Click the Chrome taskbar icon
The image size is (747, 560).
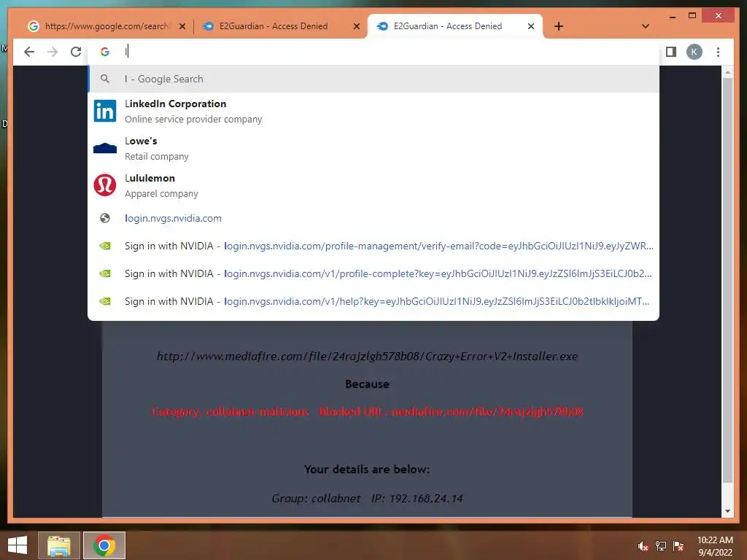pyautogui.click(x=104, y=545)
